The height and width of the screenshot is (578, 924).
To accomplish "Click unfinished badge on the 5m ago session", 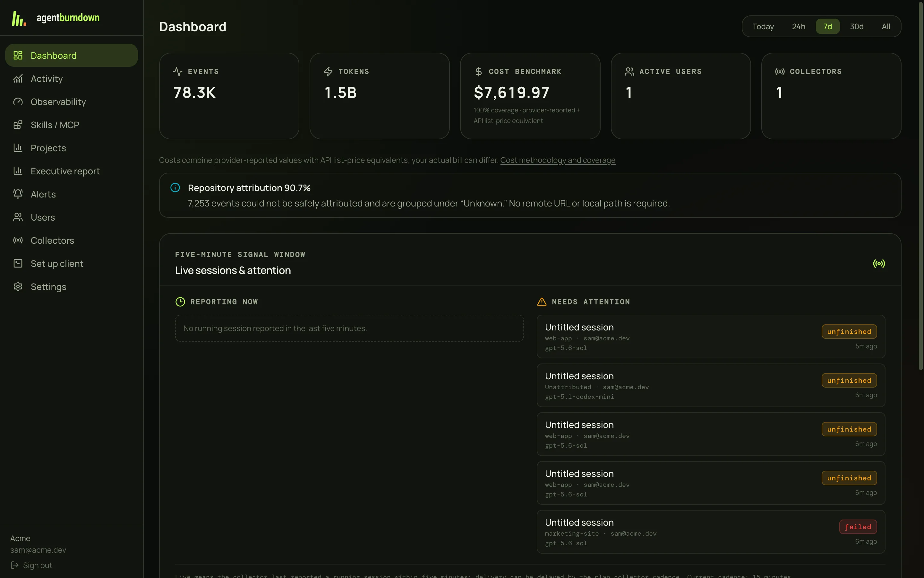I will [849, 331].
